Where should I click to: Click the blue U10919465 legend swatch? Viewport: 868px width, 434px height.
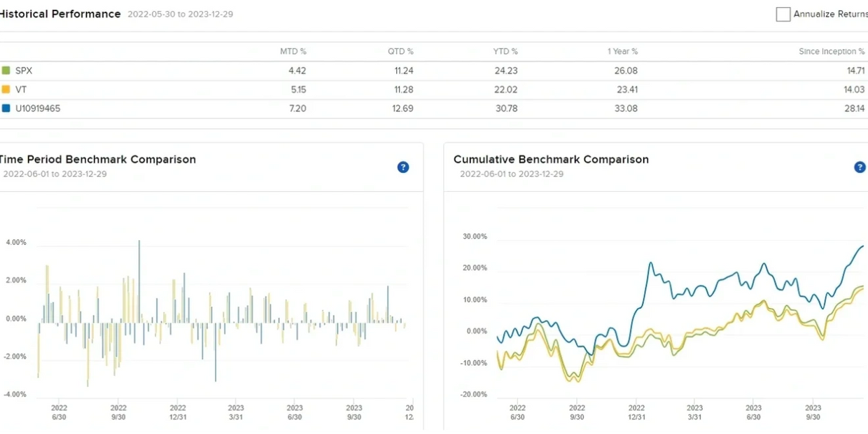[x=6, y=108]
